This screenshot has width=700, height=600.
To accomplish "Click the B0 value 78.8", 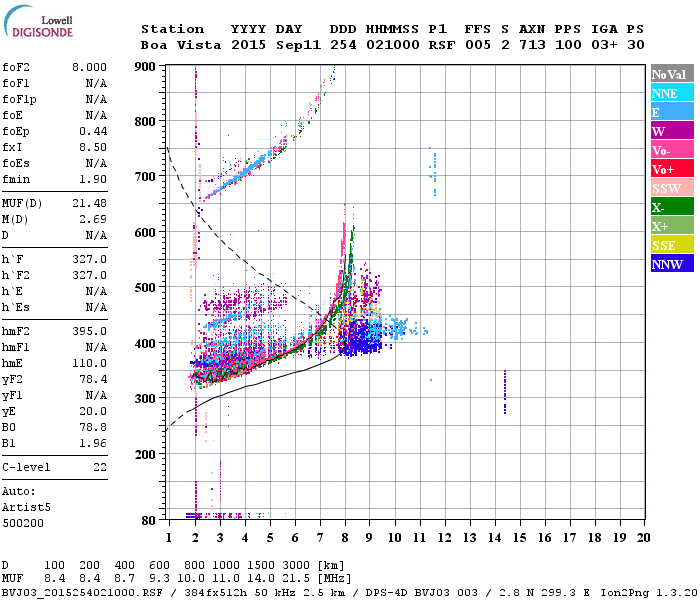I will pyautogui.click(x=93, y=427).
